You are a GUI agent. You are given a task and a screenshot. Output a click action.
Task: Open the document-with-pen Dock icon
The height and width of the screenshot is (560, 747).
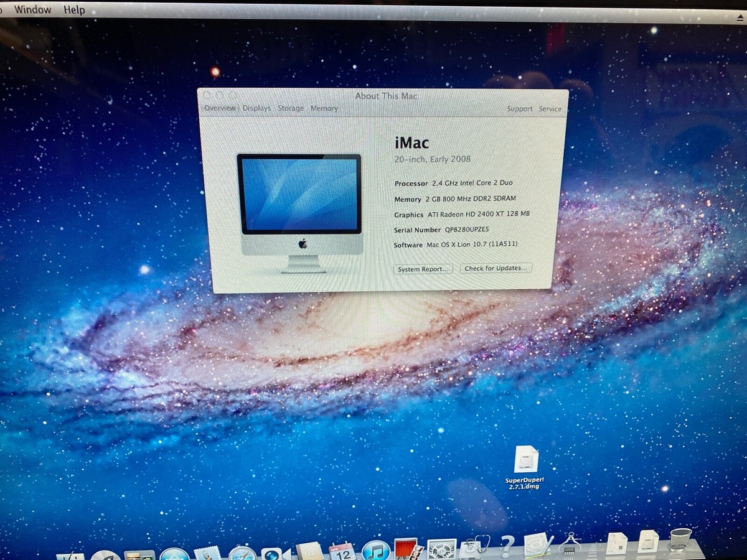point(538,544)
